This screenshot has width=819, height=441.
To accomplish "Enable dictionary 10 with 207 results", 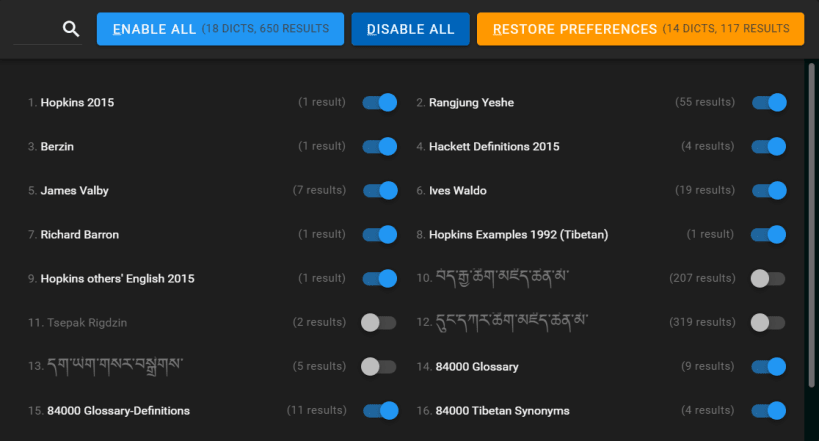I will [768, 278].
